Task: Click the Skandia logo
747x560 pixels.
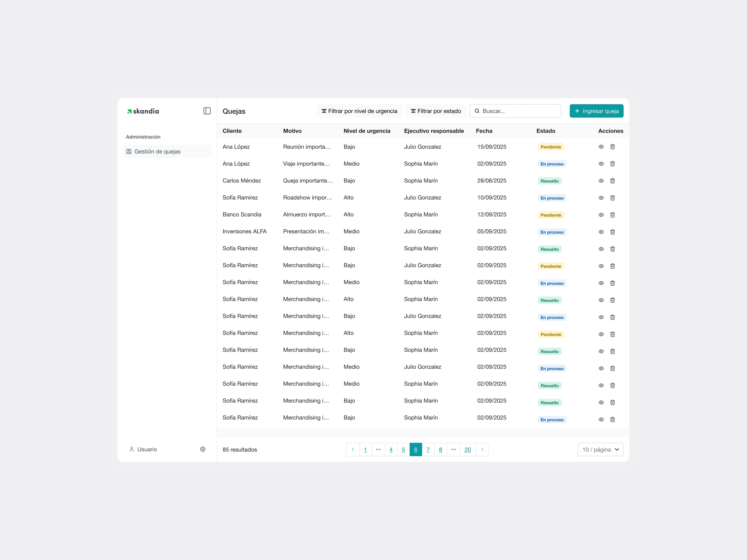Action: 143,111
